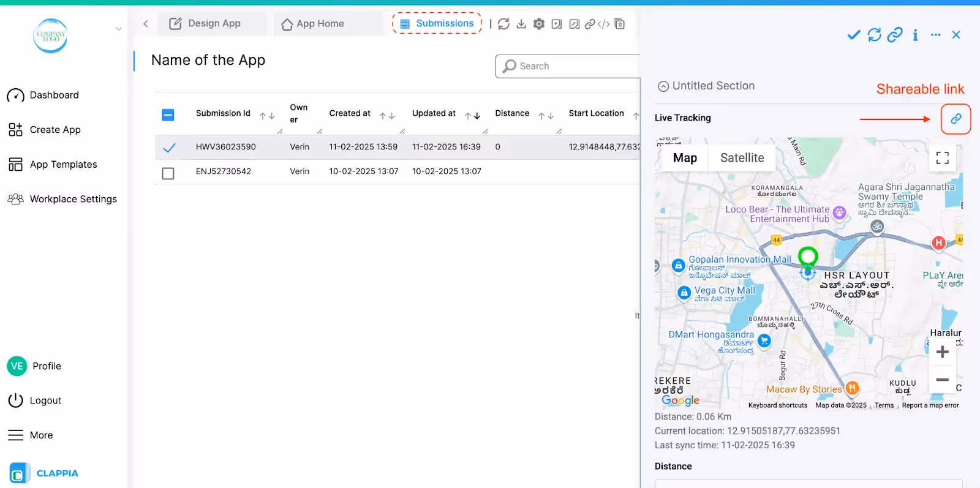This screenshot has width=980, height=488.
Task: Sort by Created at column arrows
Action: coord(387,116)
